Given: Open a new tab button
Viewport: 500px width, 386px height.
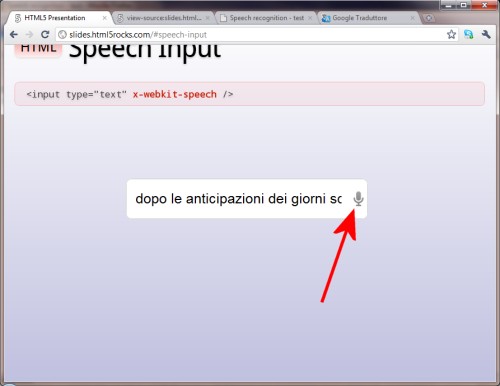Looking at the screenshot, I should (429, 18).
